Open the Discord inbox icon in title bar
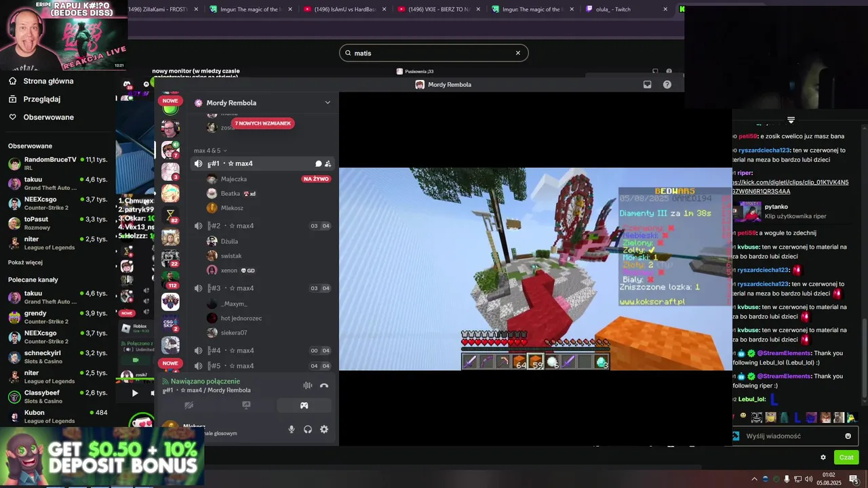 coord(648,85)
